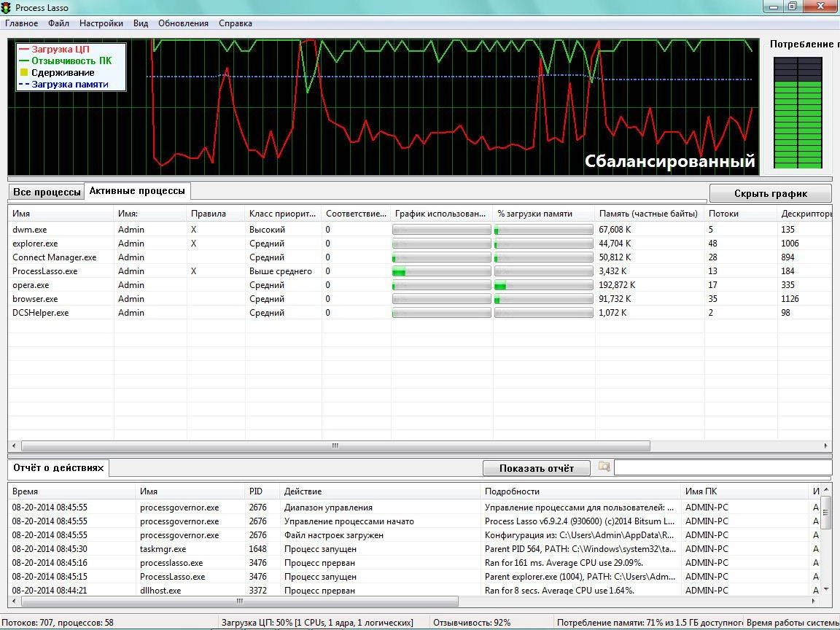Click process list horizontal scrollbar
Viewport: 840px width, 630px height.
[335, 446]
